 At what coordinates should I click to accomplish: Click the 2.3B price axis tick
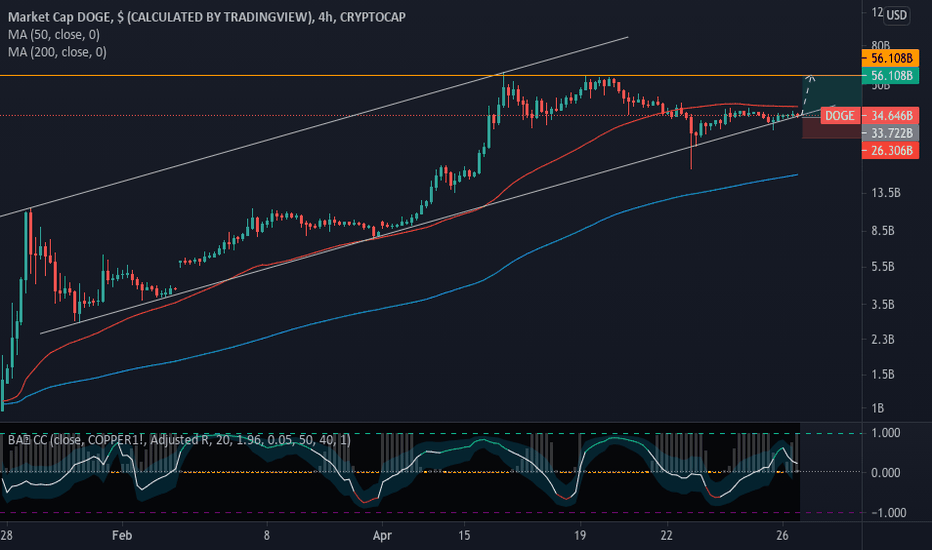coord(883,340)
